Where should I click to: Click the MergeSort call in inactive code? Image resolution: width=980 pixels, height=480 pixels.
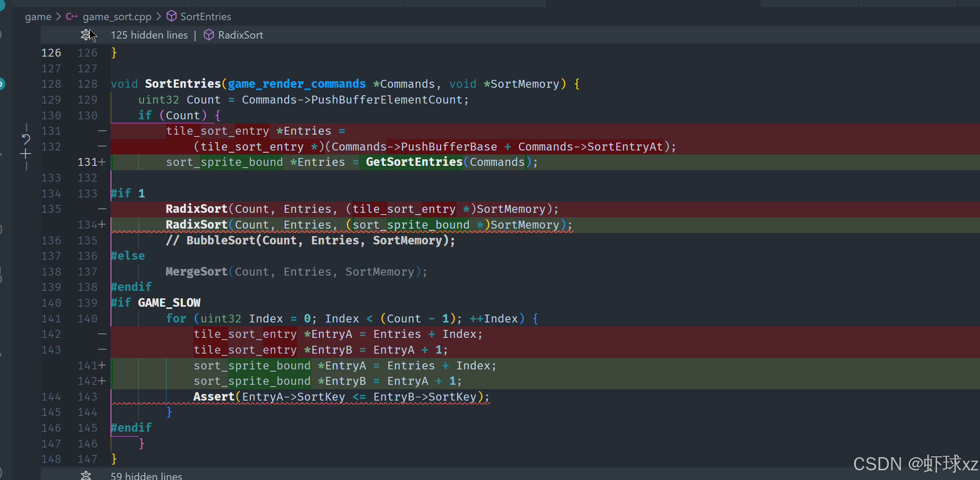pos(196,272)
